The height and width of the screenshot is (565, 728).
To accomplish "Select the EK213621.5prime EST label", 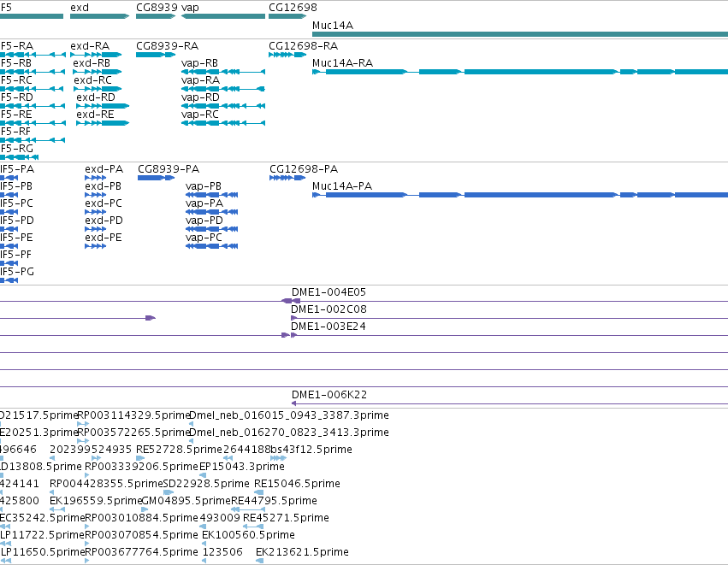I will click(x=302, y=552).
